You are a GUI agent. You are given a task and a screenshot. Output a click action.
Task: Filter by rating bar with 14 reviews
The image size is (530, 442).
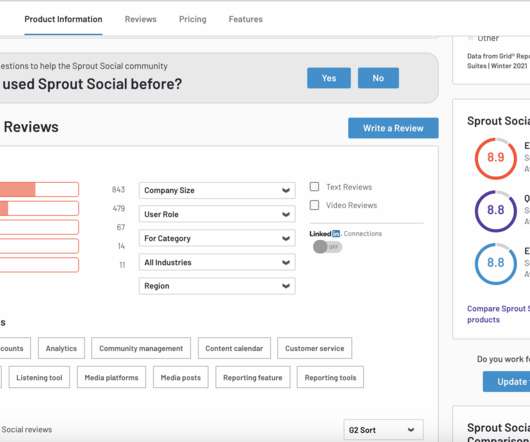coord(39,246)
